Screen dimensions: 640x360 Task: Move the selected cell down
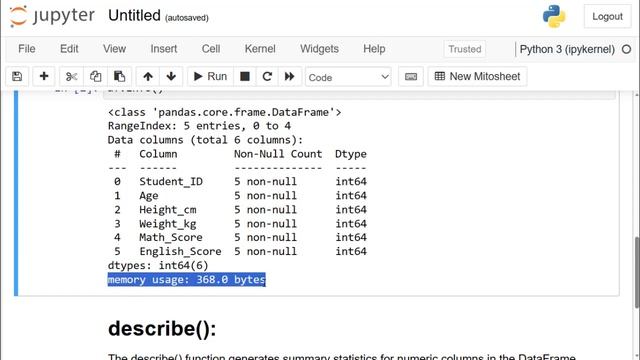tap(171, 76)
